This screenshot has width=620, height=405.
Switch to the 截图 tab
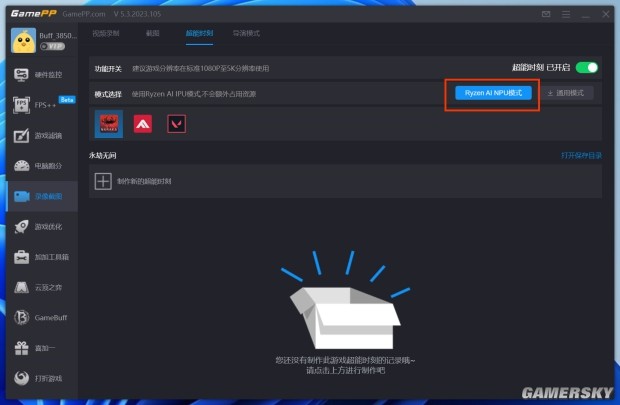(x=153, y=33)
